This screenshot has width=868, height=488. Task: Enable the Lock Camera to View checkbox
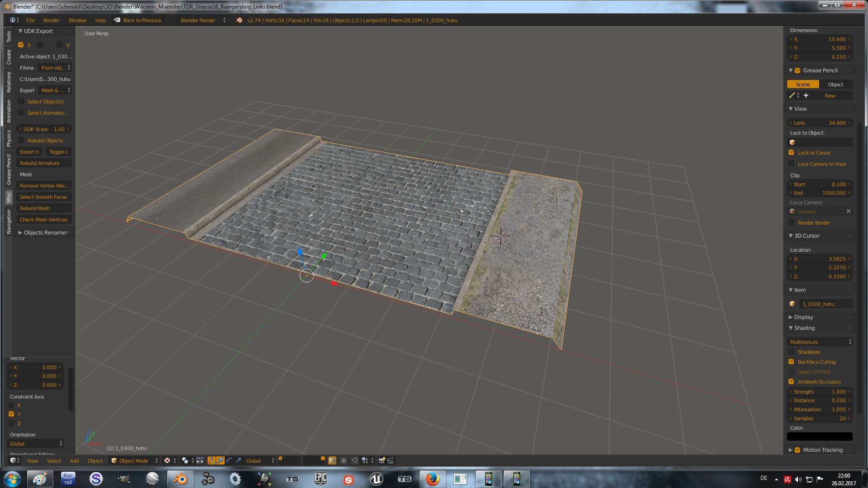coord(791,164)
